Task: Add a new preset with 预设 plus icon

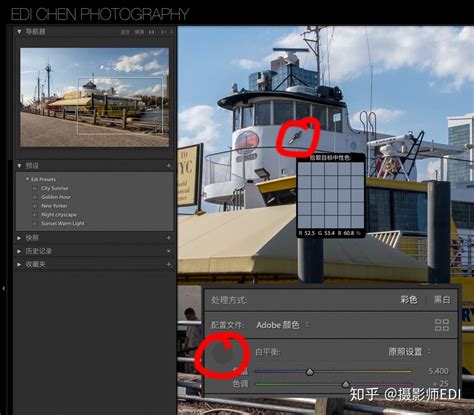Action: point(168,166)
